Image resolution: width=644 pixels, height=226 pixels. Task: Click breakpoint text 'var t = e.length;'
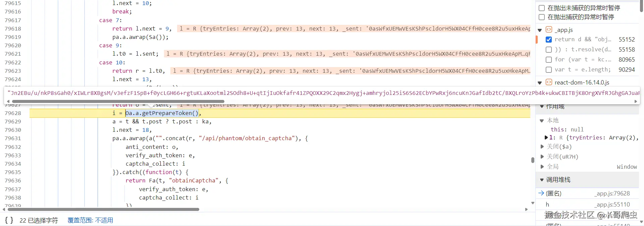point(583,70)
